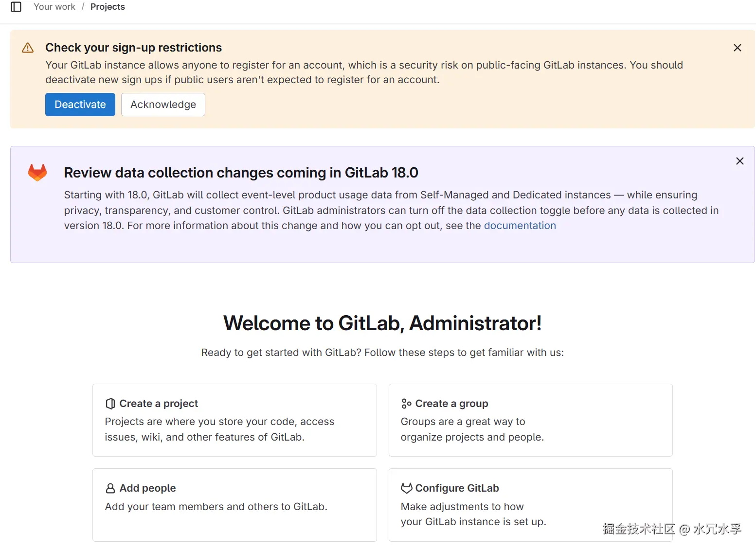Click the Welcome to GitLab heading
The height and width of the screenshot is (550, 756).
pyautogui.click(x=382, y=323)
